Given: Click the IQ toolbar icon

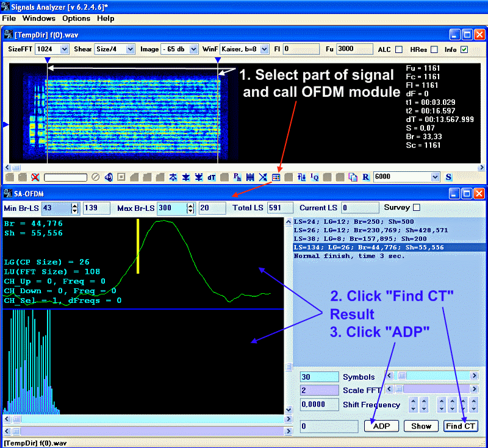Looking at the screenshot, I should 314,177.
